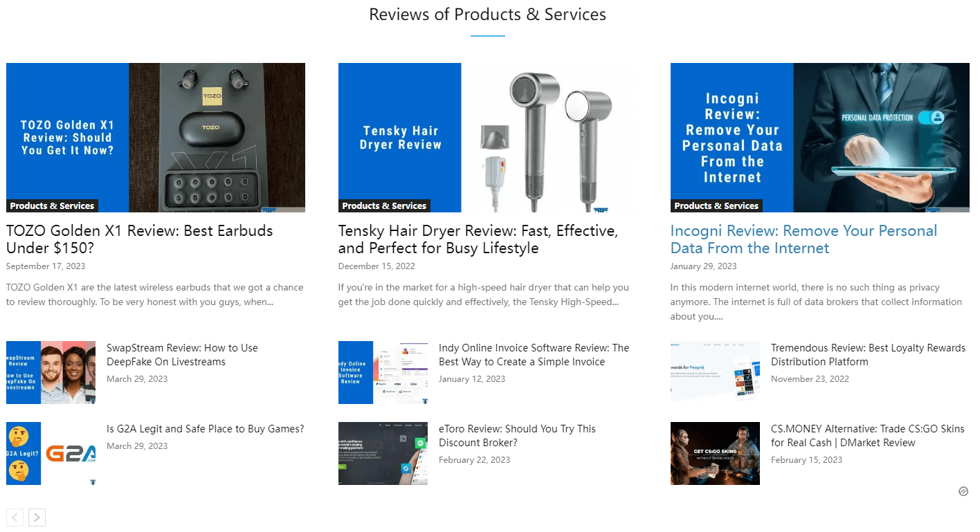Viewport: 980px width, 532px height.
Task: Go to previous reviews page arrow
Action: click(x=15, y=517)
